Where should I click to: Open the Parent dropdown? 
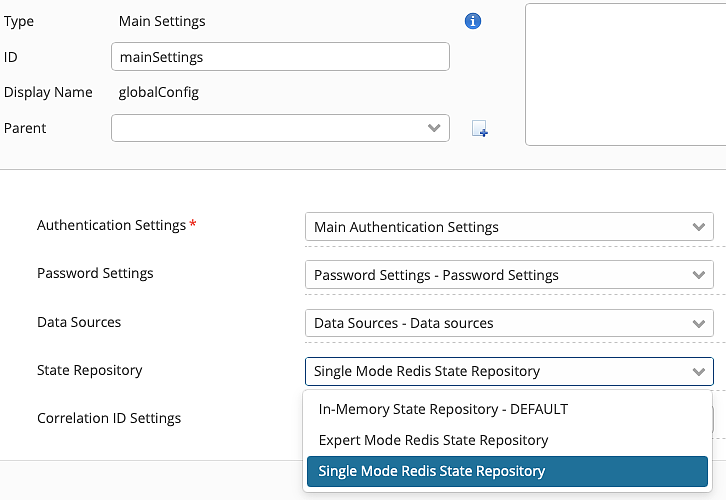(x=280, y=128)
